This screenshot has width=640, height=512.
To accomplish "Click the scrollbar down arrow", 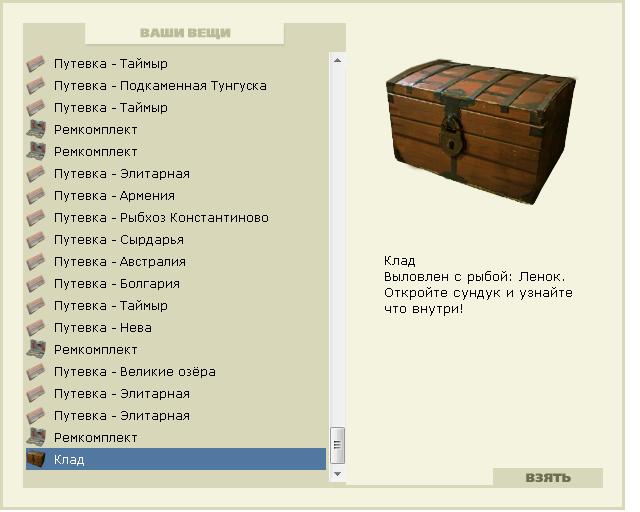I will [338, 474].
